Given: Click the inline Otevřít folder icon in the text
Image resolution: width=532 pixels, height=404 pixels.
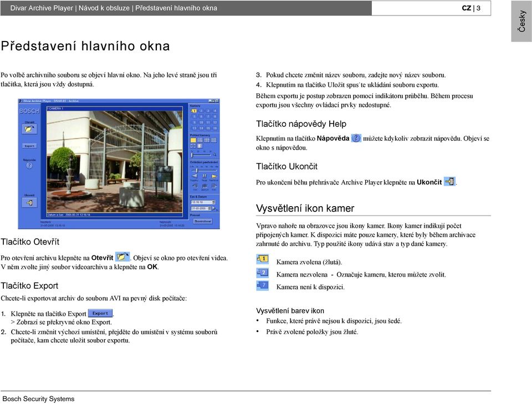Looking at the screenshot, I should coord(122,257).
